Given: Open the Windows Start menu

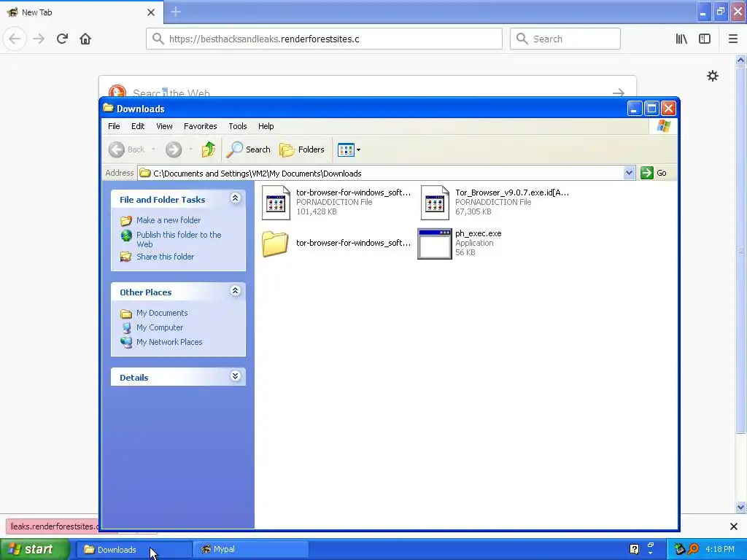Looking at the screenshot, I should (35, 549).
